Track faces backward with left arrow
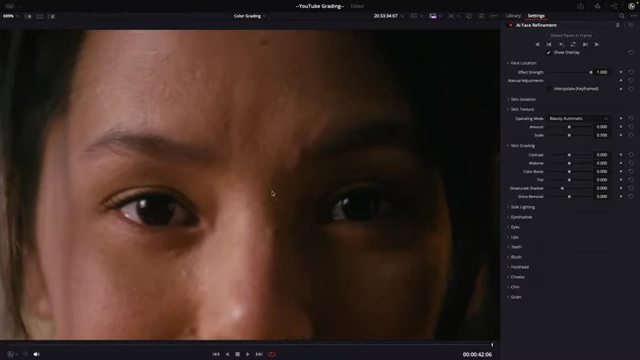Image resolution: width=640 pixels, height=360 pixels. [537, 44]
